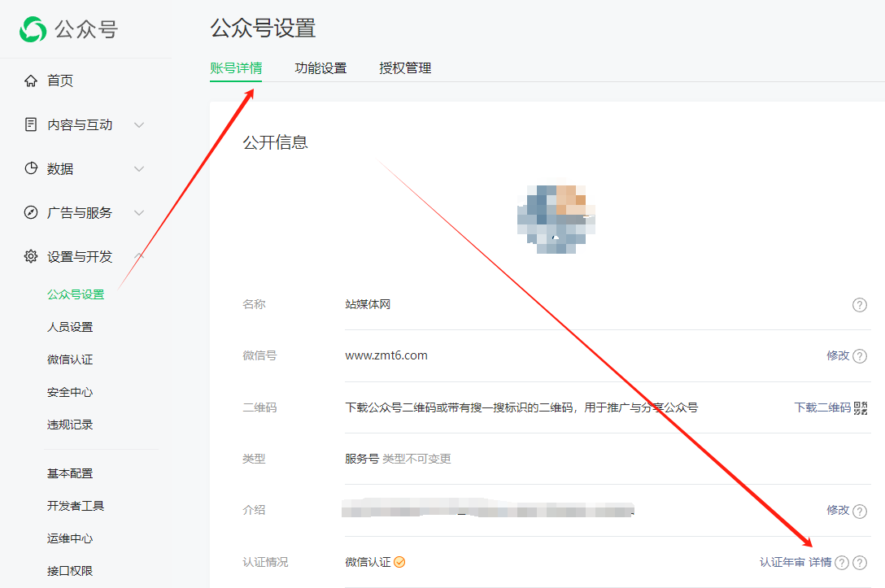The width and height of the screenshot is (885, 588).
Task: Click the 下载二维码 link
Action: pos(822,407)
